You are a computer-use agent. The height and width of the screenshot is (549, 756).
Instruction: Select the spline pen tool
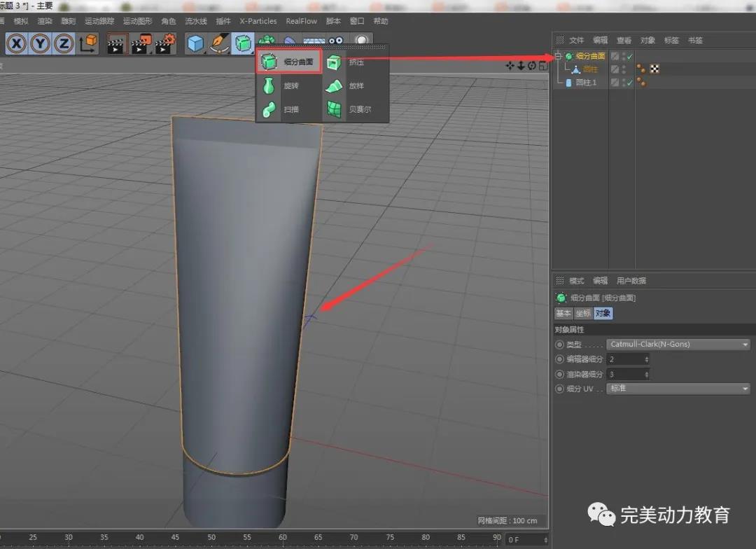(x=219, y=44)
